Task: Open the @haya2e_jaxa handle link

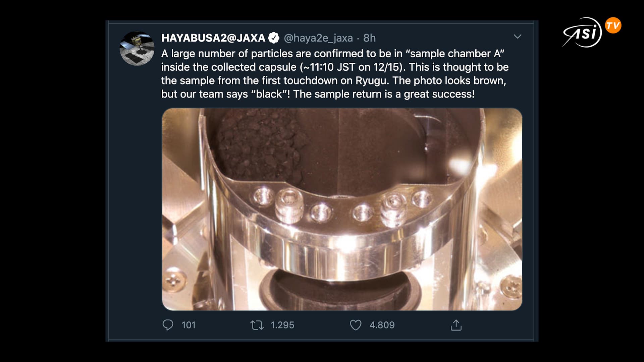Action: [318, 38]
